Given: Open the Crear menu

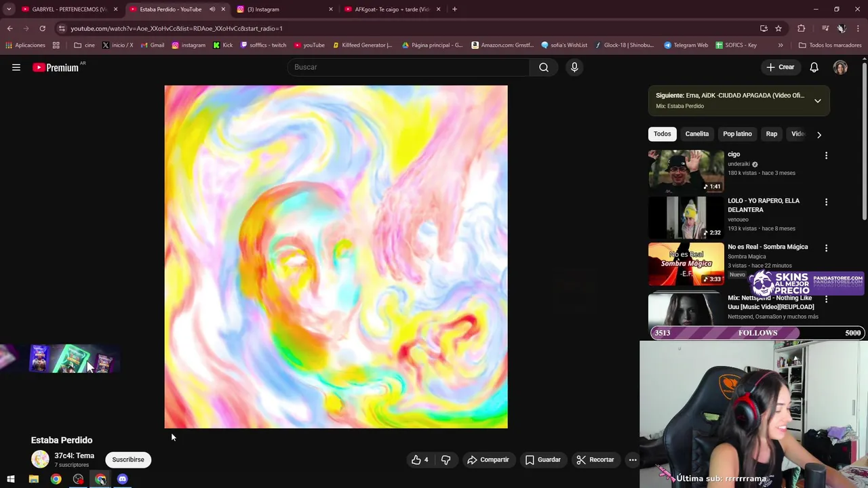Looking at the screenshot, I should 781,67.
